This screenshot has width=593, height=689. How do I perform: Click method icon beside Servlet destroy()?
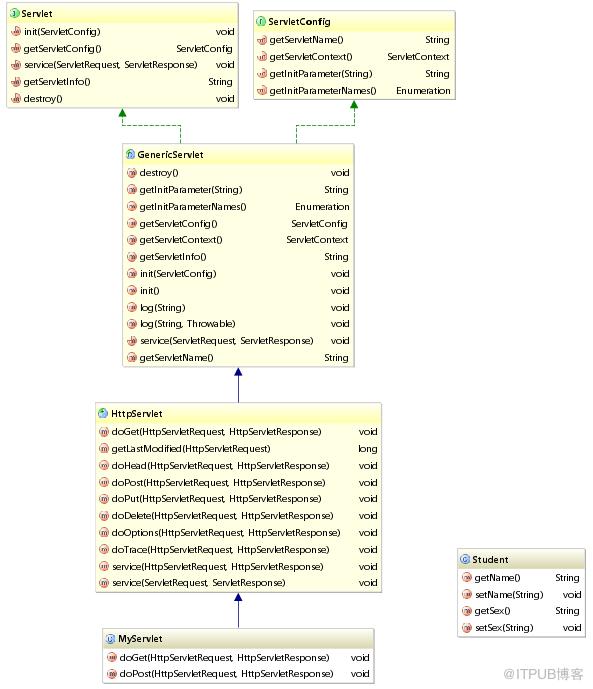[x=16, y=98]
